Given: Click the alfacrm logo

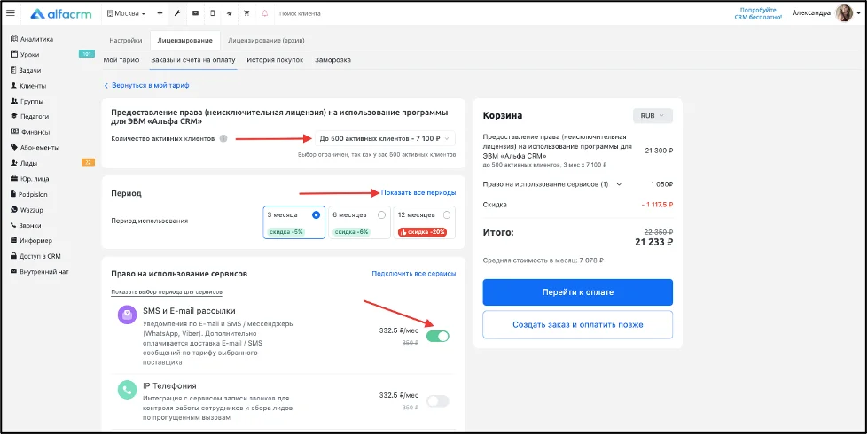Looking at the screenshot, I should pos(61,13).
